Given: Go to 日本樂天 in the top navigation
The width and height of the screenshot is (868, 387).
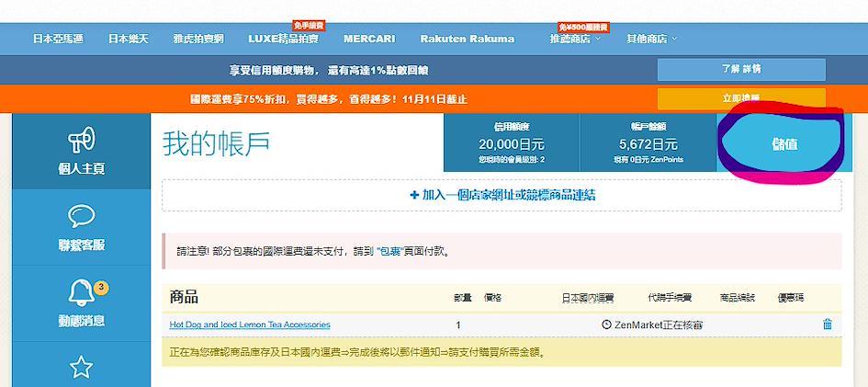Looking at the screenshot, I should [129, 39].
